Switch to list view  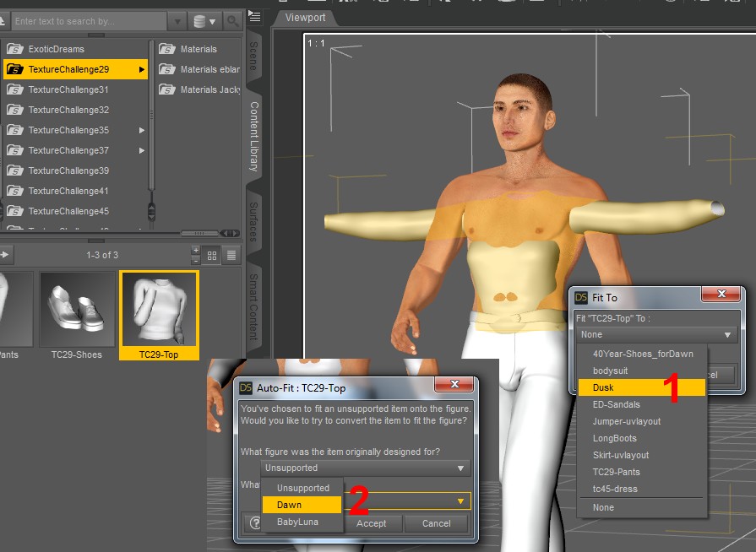(231, 255)
